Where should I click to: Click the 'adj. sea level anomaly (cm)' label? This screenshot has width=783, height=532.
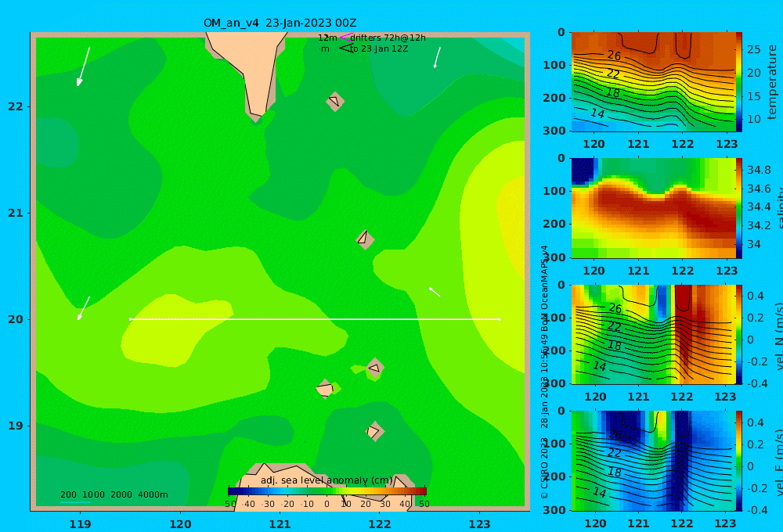(x=327, y=480)
